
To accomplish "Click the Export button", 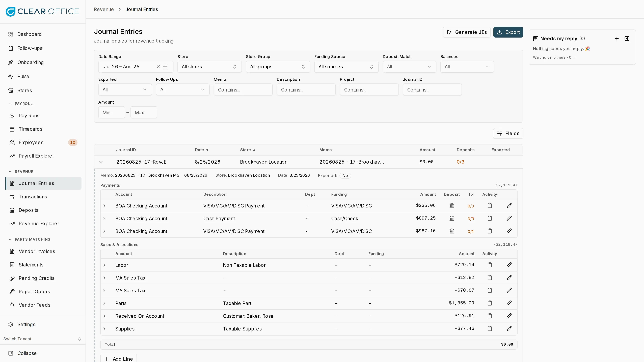I will pyautogui.click(x=508, y=32).
